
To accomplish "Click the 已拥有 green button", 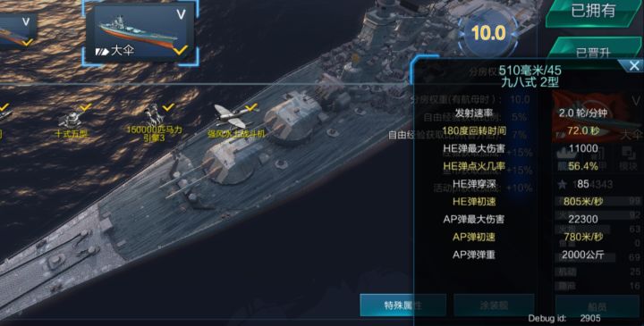I will (593, 12).
